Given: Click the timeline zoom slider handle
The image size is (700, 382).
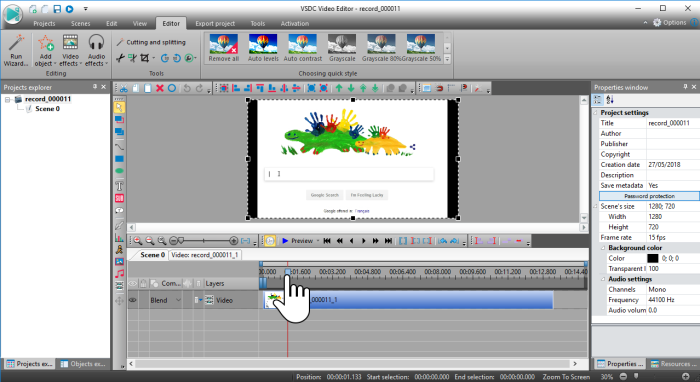Looking at the screenshot, I should [x=181, y=241].
